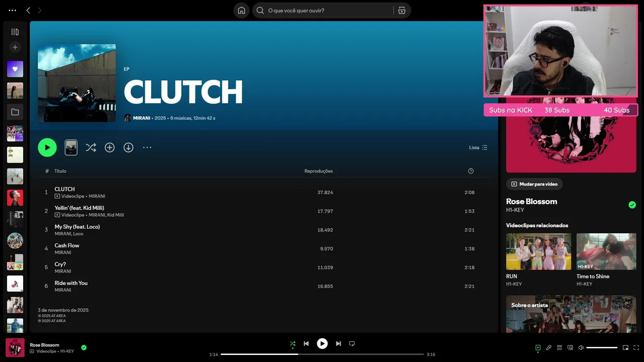The height and width of the screenshot is (362, 644).
Task: Open the Browse icon beside search
Action: pyautogui.click(x=401, y=10)
